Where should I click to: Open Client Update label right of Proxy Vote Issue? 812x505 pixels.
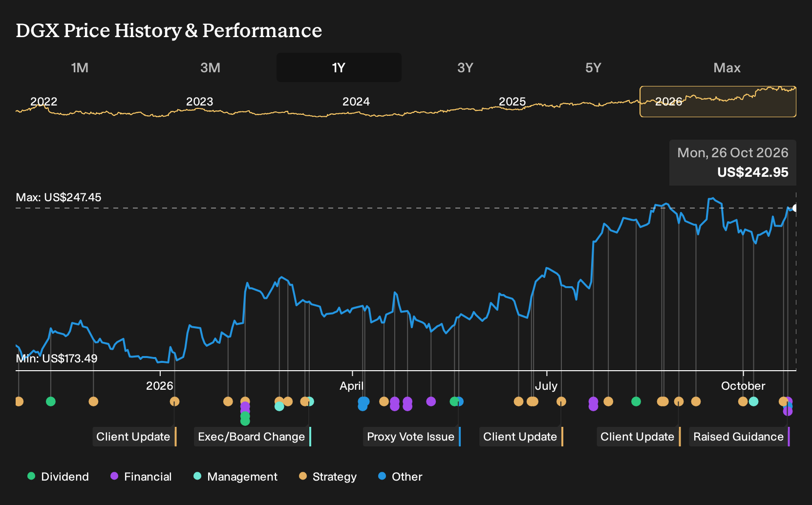(x=521, y=437)
